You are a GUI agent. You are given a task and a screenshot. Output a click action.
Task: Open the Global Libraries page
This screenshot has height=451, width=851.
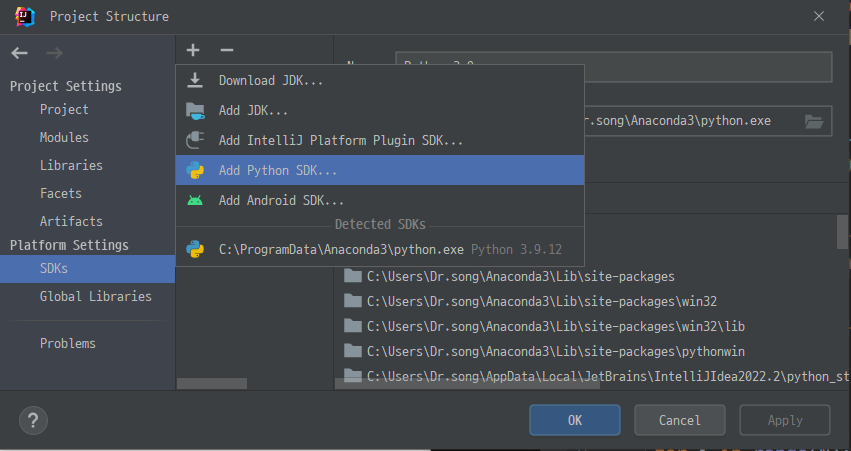pos(96,296)
